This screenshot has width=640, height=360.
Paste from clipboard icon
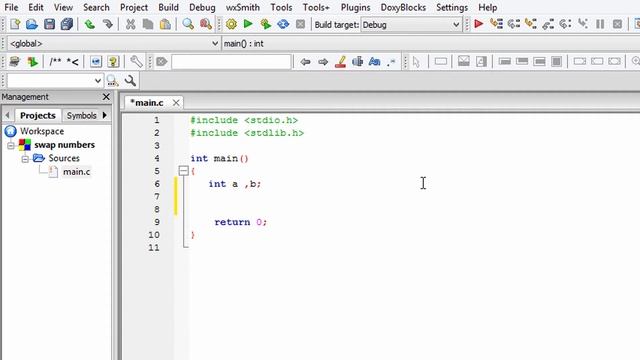click(x=165, y=24)
